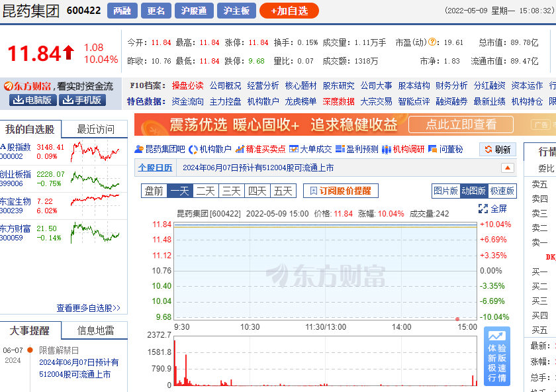Click the 体验新版极速行情 chart icon
The height and width of the screenshot is (392, 556).
(x=497, y=336)
